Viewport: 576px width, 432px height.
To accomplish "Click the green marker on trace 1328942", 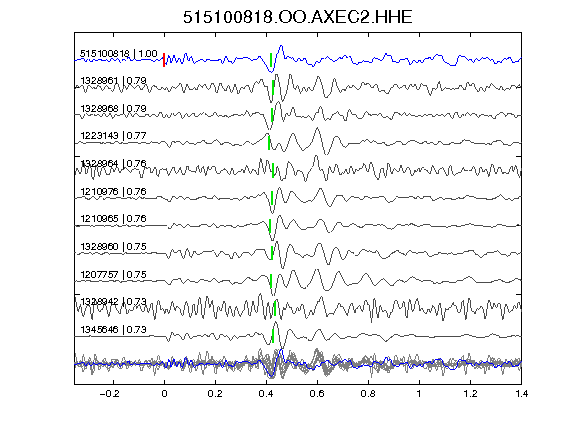I will (275, 308).
